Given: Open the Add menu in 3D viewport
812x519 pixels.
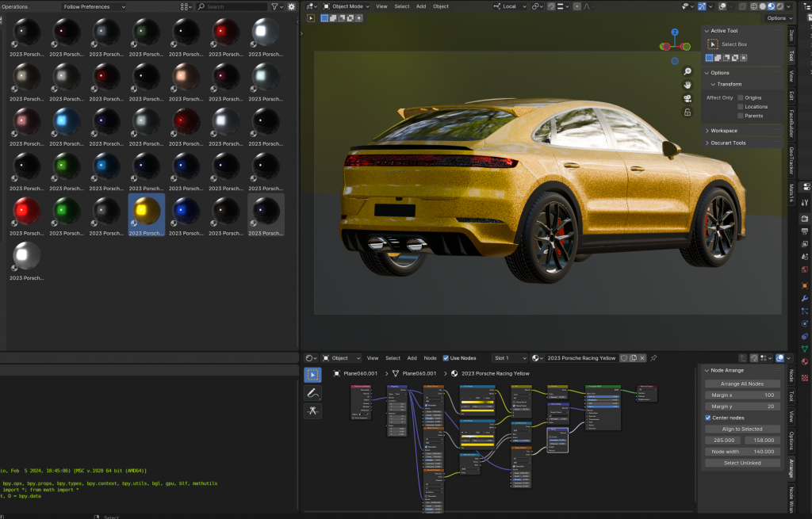Looking at the screenshot, I should point(421,6).
